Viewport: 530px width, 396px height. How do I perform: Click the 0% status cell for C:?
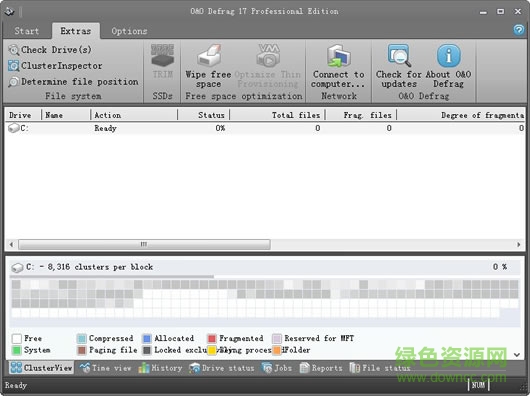220,128
